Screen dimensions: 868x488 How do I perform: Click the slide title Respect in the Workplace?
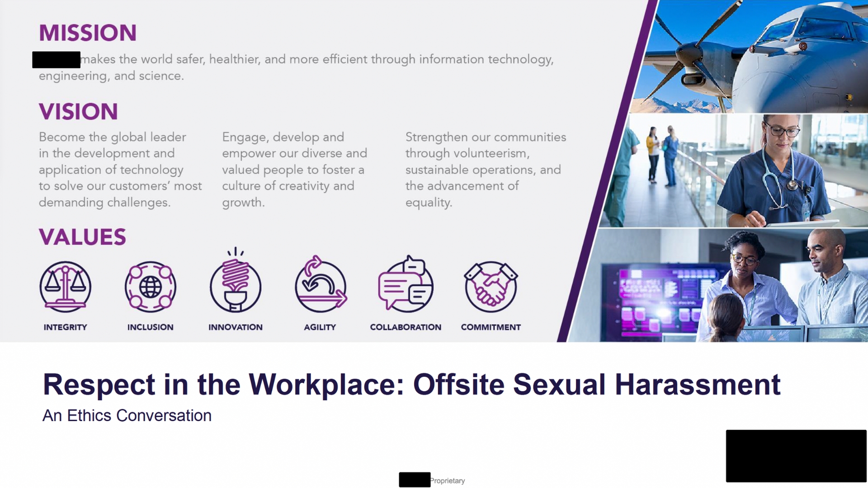[411, 385]
